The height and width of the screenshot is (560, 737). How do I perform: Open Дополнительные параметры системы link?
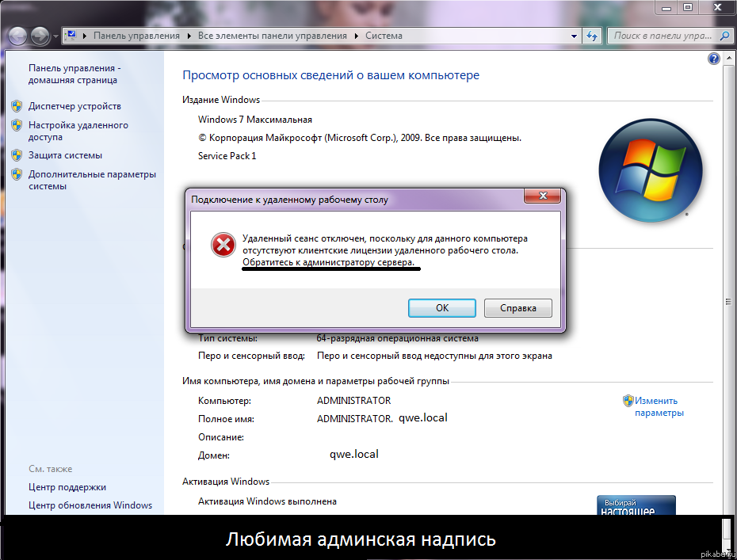click(x=92, y=180)
